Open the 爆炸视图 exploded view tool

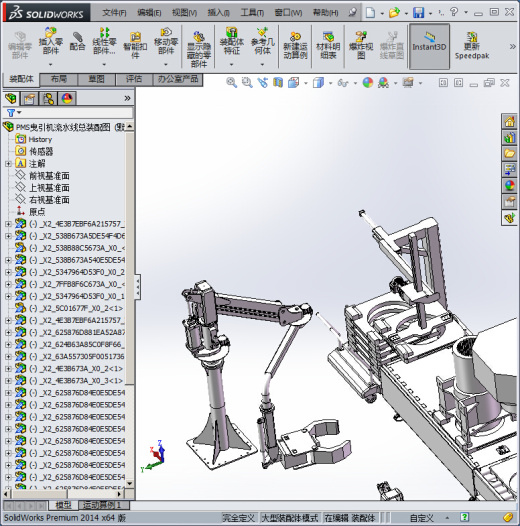361,45
